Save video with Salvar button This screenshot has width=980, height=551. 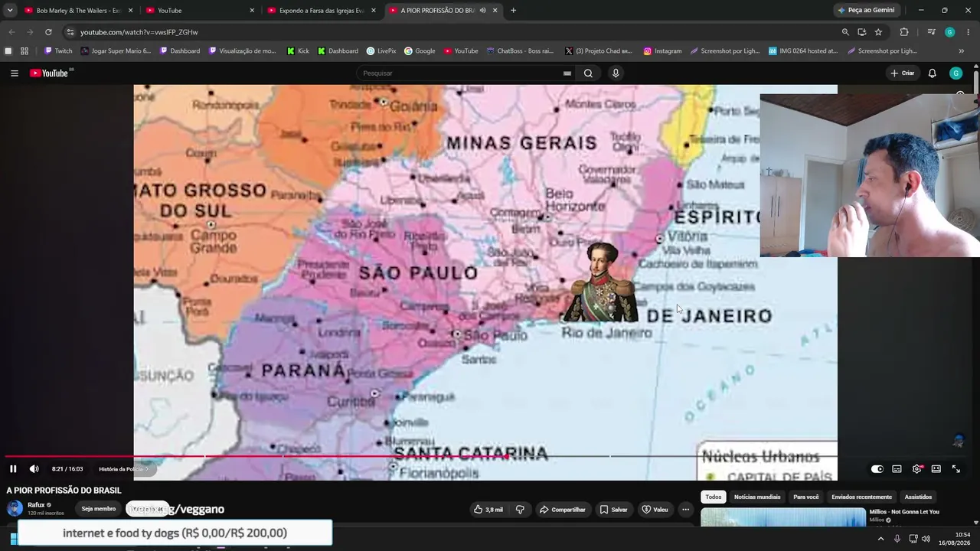pos(613,510)
